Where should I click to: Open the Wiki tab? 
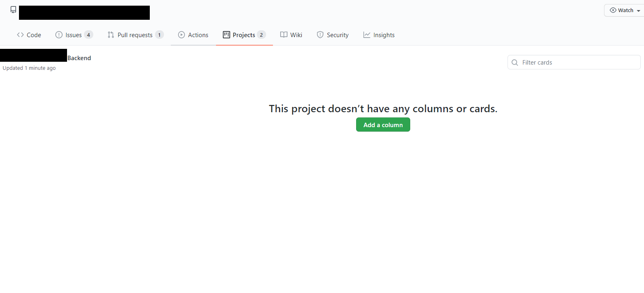[291, 35]
